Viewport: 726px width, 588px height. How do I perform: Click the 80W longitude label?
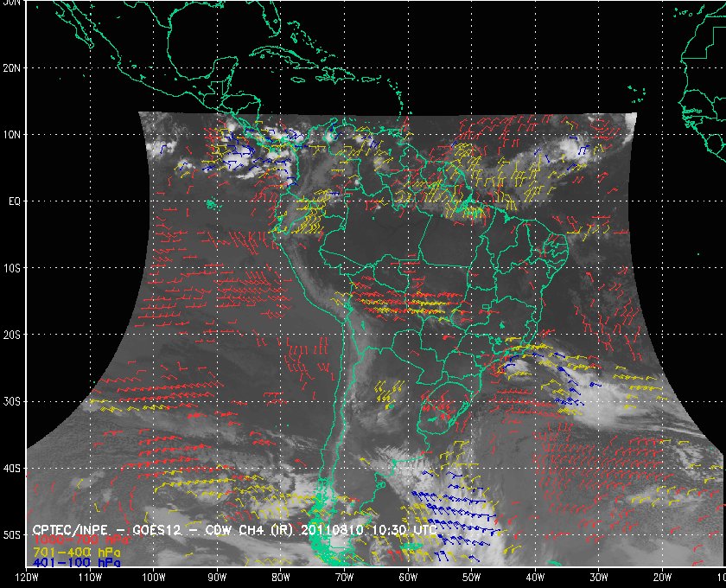[x=281, y=578]
